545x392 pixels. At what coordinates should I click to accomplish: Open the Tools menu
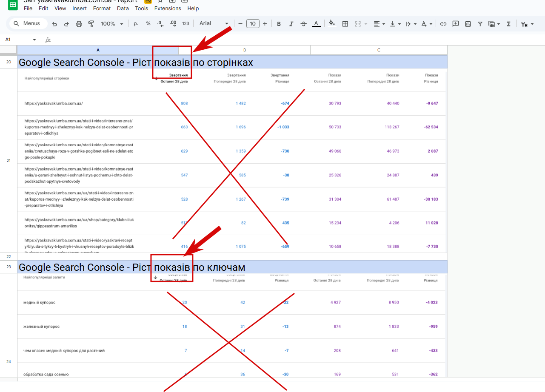[x=142, y=9]
